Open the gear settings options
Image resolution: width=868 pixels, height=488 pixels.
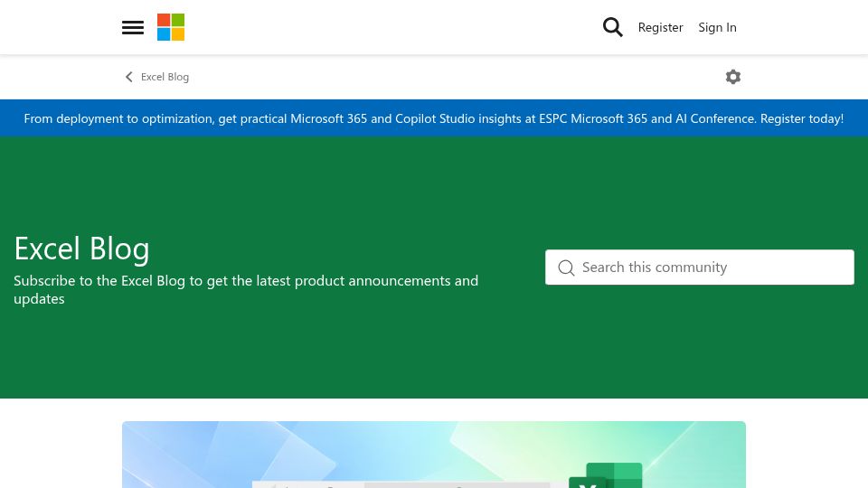click(733, 77)
